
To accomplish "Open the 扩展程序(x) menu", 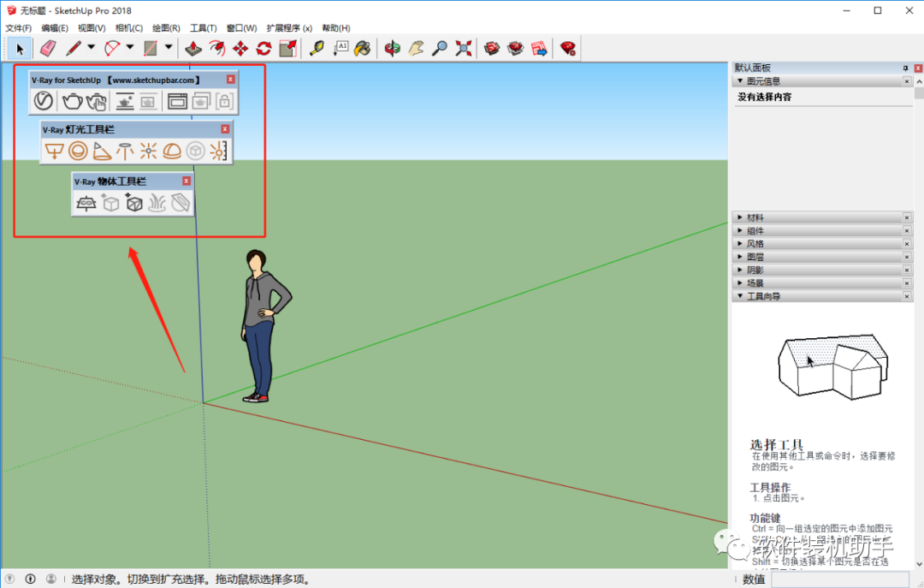I will click(x=289, y=27).
